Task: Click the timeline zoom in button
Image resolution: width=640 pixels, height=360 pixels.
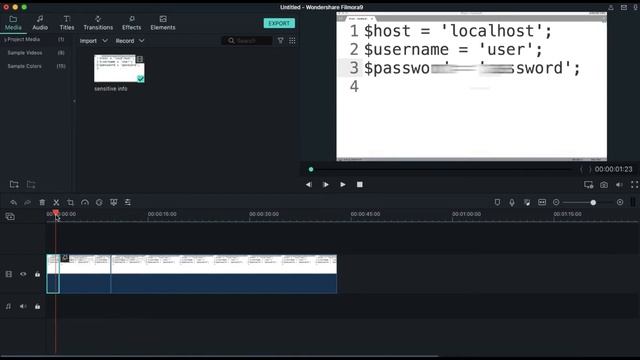Action: 620,202
